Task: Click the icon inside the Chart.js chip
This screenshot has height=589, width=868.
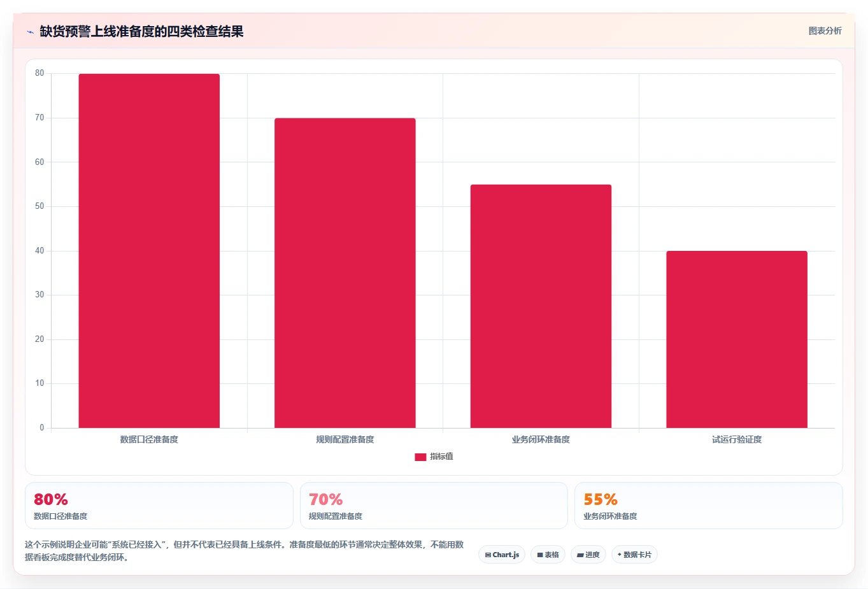Action: tap(488, 555)
